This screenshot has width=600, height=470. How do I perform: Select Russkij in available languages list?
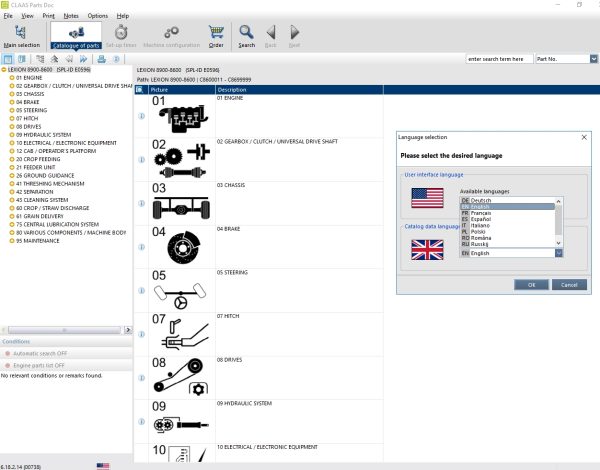[x=507, y=244]
